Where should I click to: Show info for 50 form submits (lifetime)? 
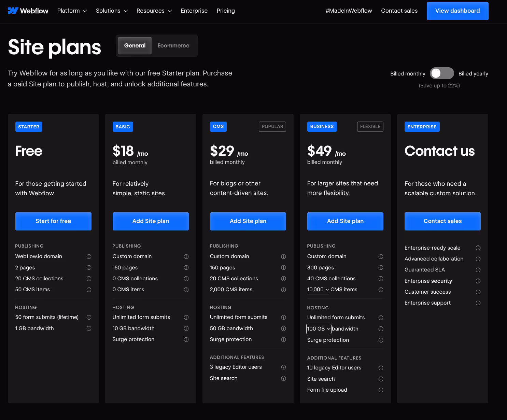89,317
